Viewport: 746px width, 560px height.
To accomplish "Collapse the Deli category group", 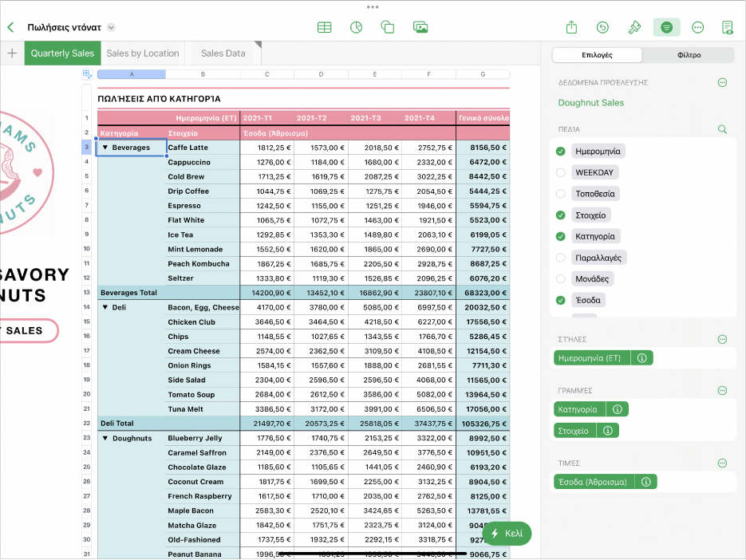I will tap(105, 307).
